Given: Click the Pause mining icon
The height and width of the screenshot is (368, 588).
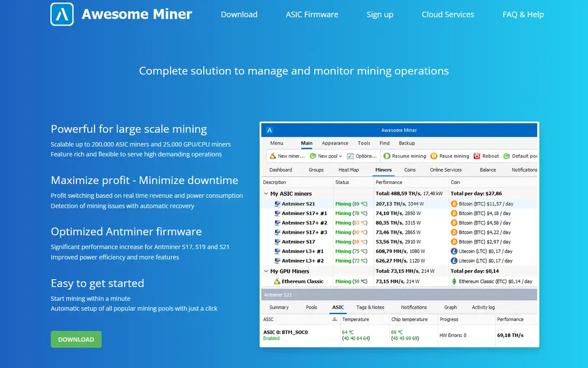Looking at the screenshot, I should pyautogui.click(x=434, y=156).
